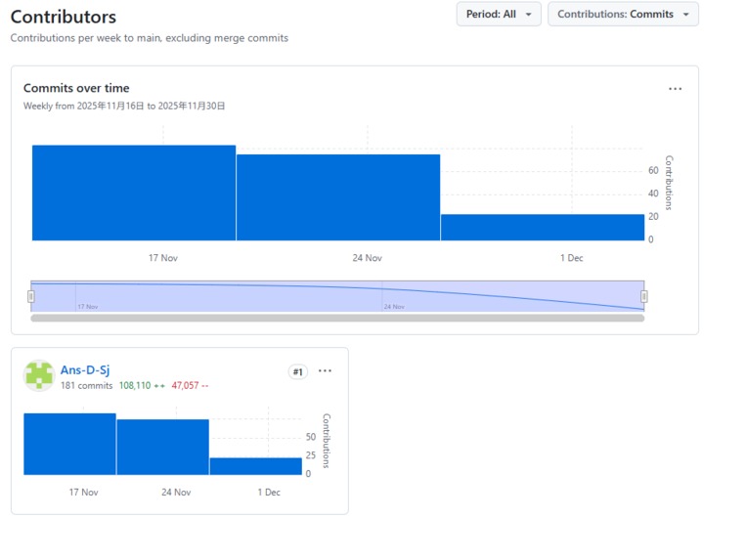Click the #1 rank badge
This screenshot has height=560, width=746.
coord(298,371)
